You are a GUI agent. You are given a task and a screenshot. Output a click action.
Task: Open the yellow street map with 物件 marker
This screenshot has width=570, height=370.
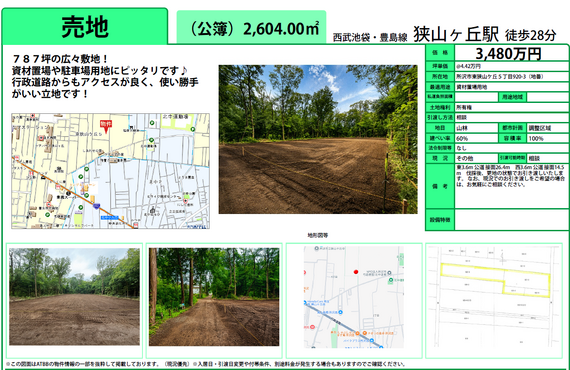111,171
